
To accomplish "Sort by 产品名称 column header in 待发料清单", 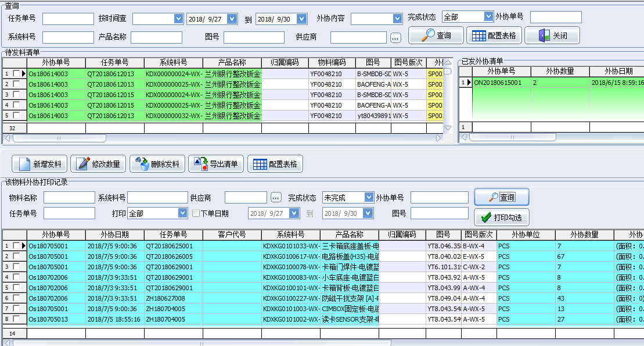I will pyautogui.click(x=232, y=62).
